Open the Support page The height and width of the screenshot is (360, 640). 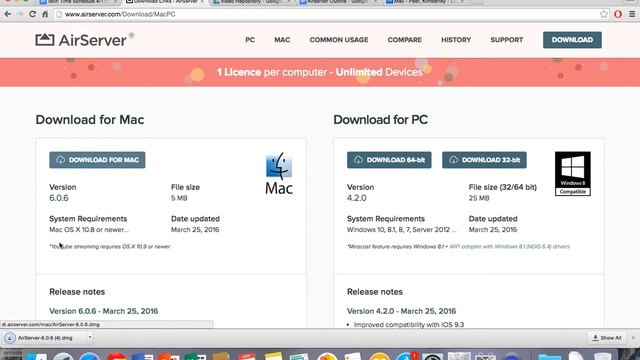pyautogui.click(x=507, y=40)
